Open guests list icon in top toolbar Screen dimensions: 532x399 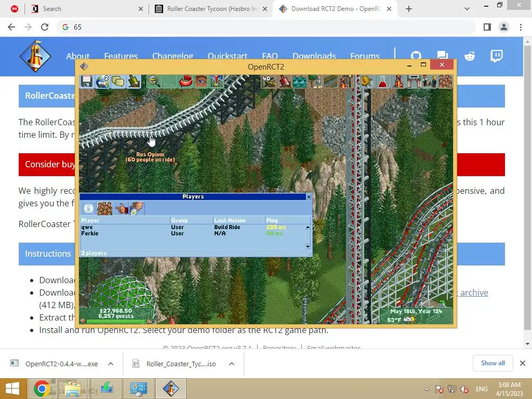click(x=445, y=82)
